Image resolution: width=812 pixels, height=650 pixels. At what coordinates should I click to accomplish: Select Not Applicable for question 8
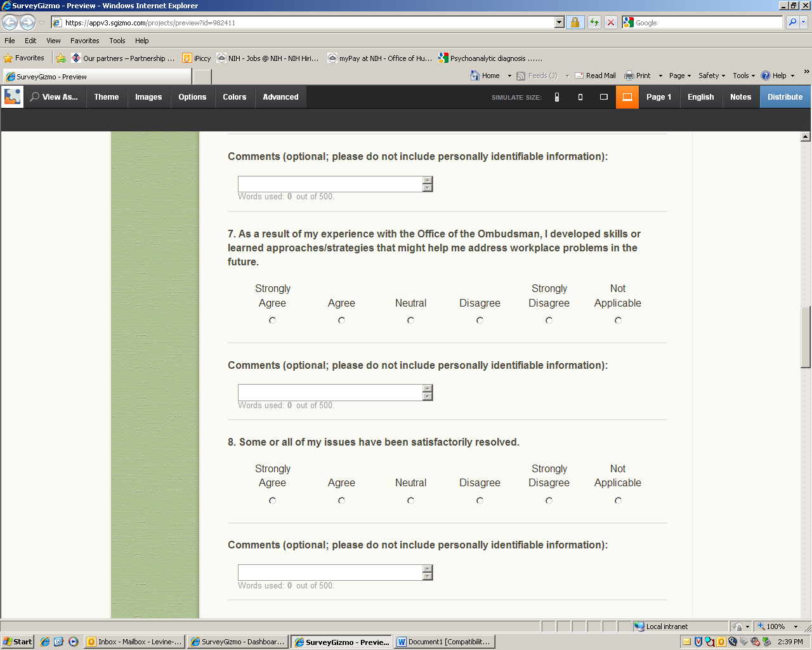[x=618, y=501]
